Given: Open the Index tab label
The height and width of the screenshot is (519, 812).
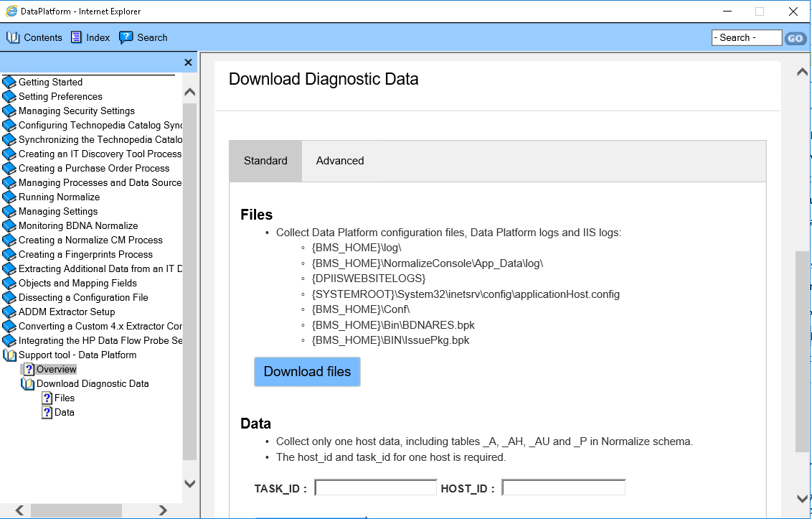Looking at the screenshot, I should click(x=98, y=37).
